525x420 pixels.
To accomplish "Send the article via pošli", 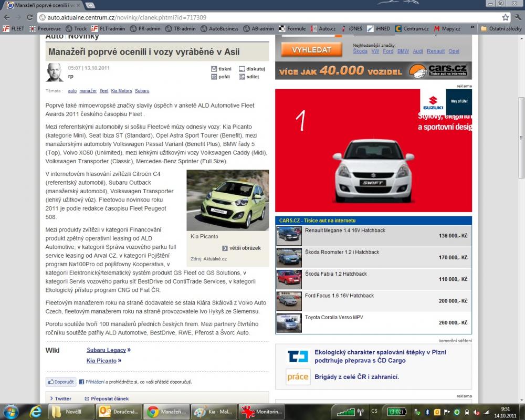I will click(x=220, y=77).
